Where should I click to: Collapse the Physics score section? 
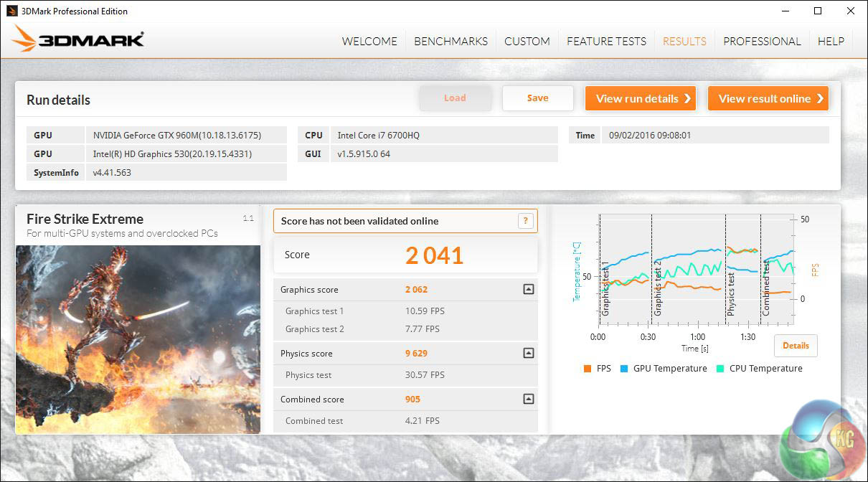[x=528, y=353]
